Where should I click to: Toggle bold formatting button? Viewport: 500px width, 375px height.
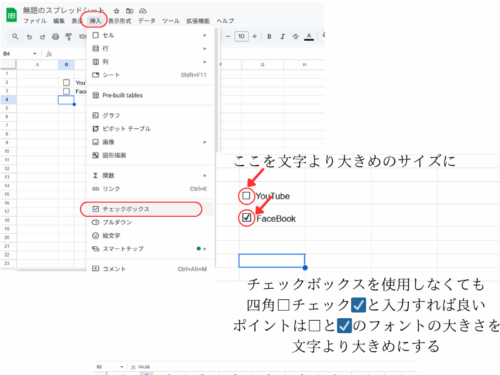pyautogui.click(x=269, y=37)
